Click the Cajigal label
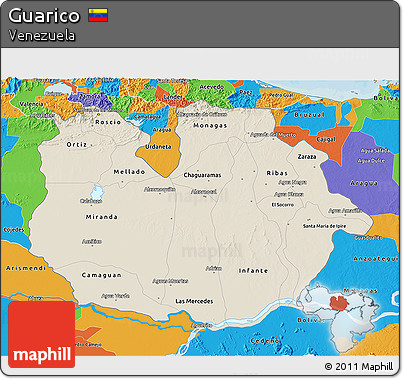The width and height of the screenshot is (403, 379). coord(326,139)
